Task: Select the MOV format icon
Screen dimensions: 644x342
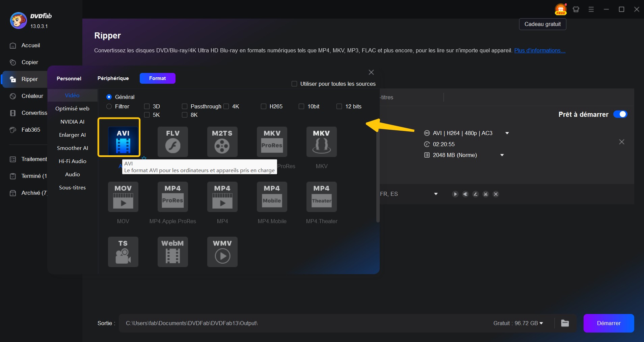Action: click(123, 197)
